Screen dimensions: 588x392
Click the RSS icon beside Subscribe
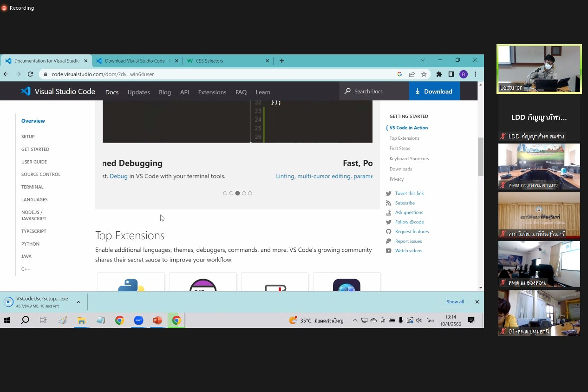tap(389, 203)
